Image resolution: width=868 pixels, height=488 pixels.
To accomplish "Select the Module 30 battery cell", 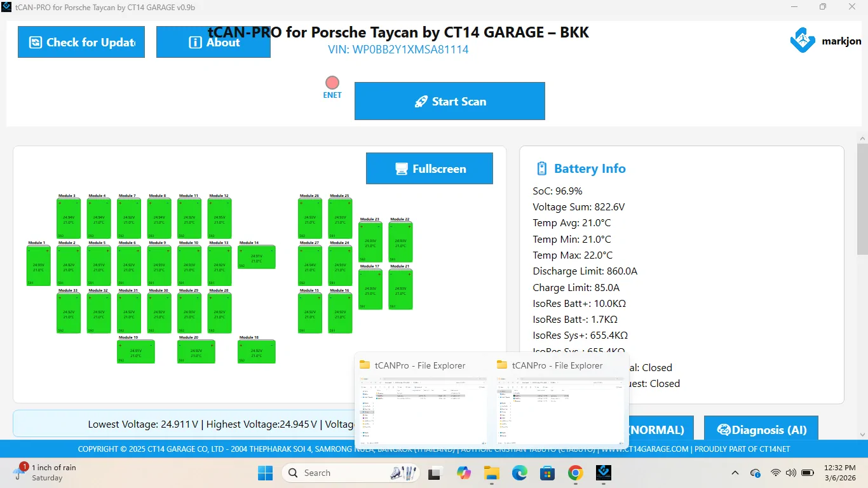I will coord(159,313).
